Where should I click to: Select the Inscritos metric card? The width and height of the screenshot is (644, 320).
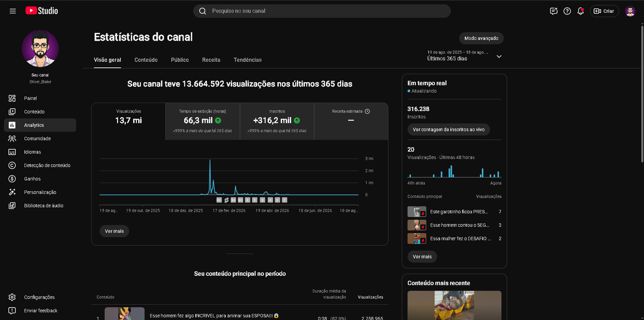pos(277,122)
